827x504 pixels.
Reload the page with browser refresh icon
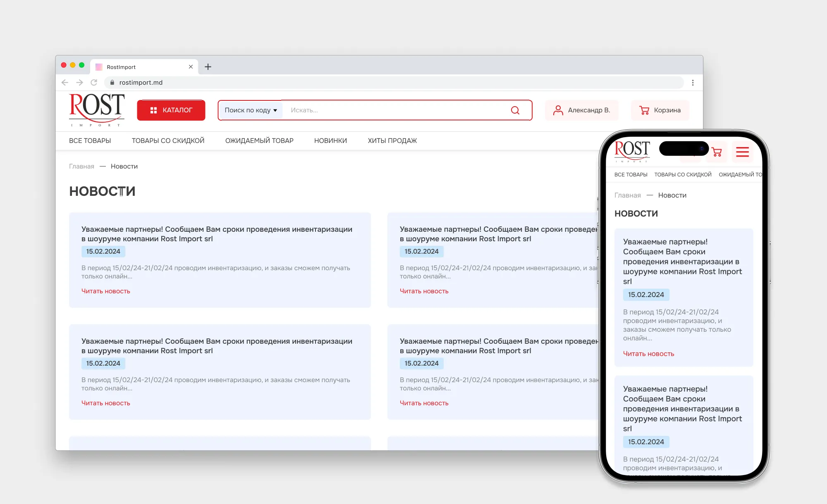click(94, 83)
